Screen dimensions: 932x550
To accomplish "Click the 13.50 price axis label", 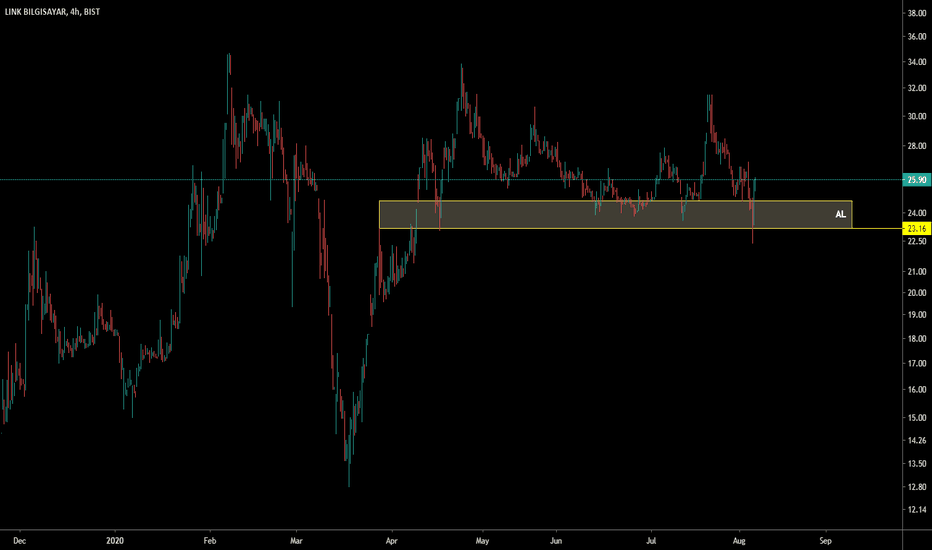I will tap(917, 464).
